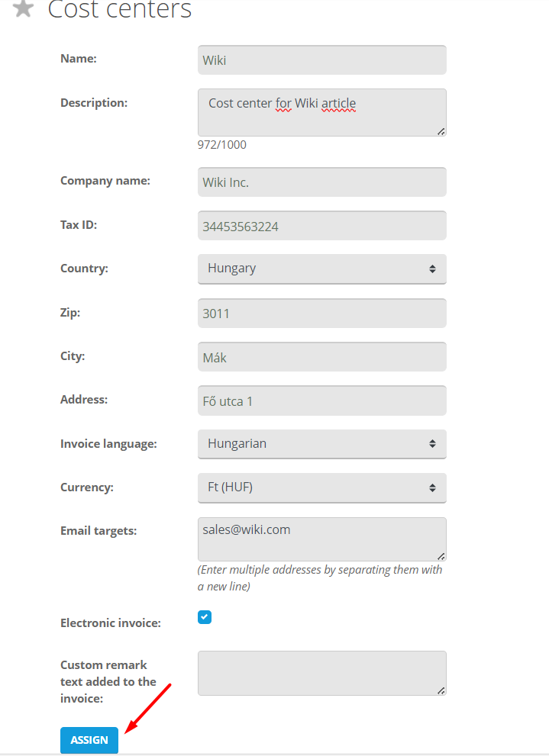This screenshot has height=756, width=549.
Task: Grab the Description text area resize handle
Action: tap(441, 131)
